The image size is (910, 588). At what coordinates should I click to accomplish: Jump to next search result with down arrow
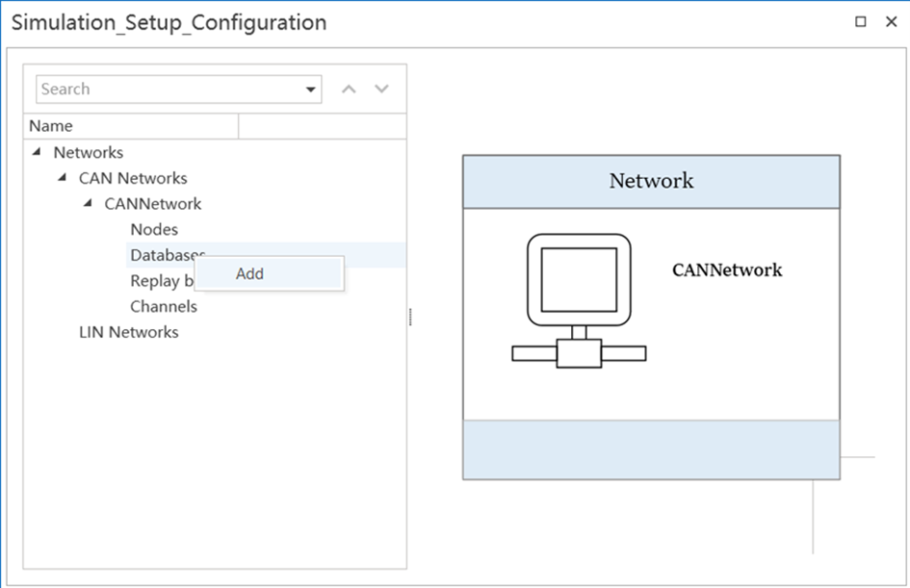382,89
